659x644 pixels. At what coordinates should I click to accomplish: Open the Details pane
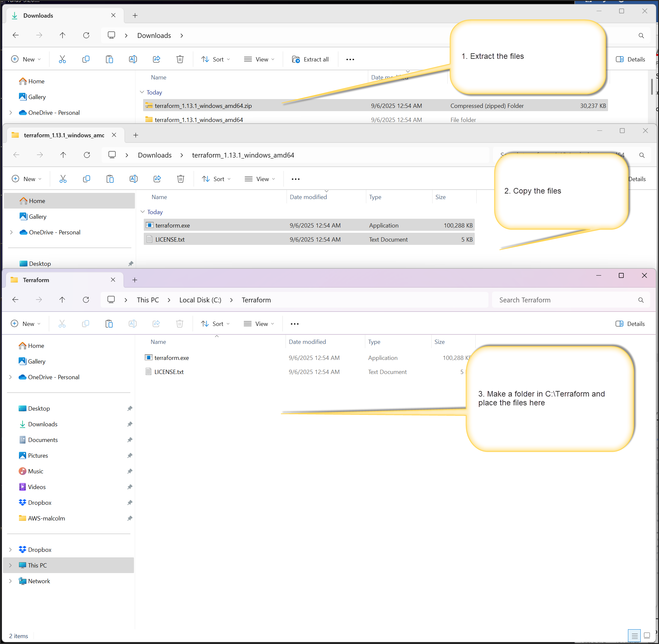630,324
